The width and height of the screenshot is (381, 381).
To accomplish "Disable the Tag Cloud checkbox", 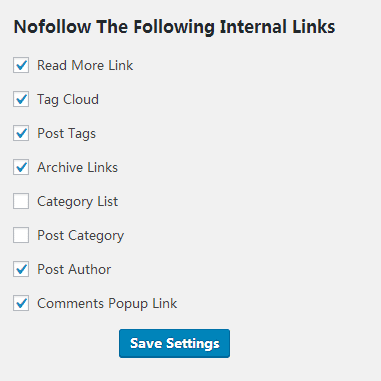I will pyautogui.click(x=21, y=99).
